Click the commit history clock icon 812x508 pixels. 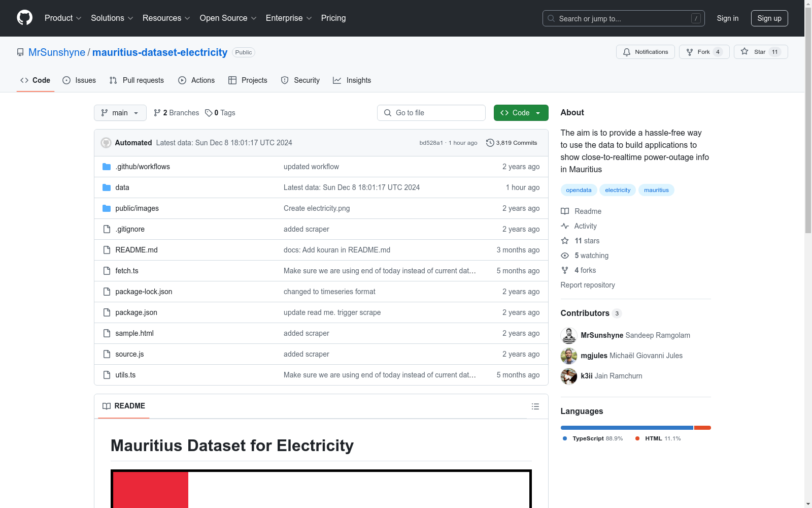coord(490,143)
